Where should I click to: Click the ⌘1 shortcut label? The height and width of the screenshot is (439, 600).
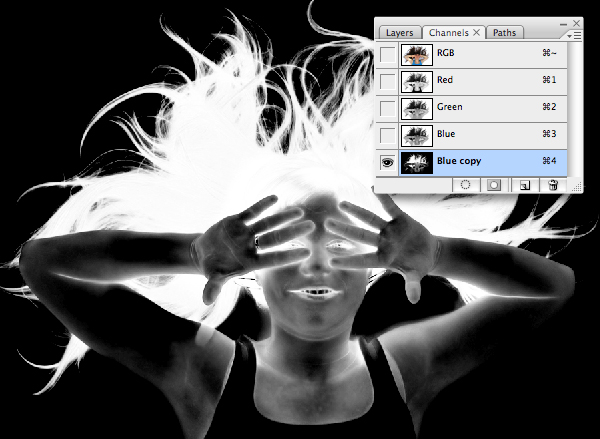click(549, 80)
